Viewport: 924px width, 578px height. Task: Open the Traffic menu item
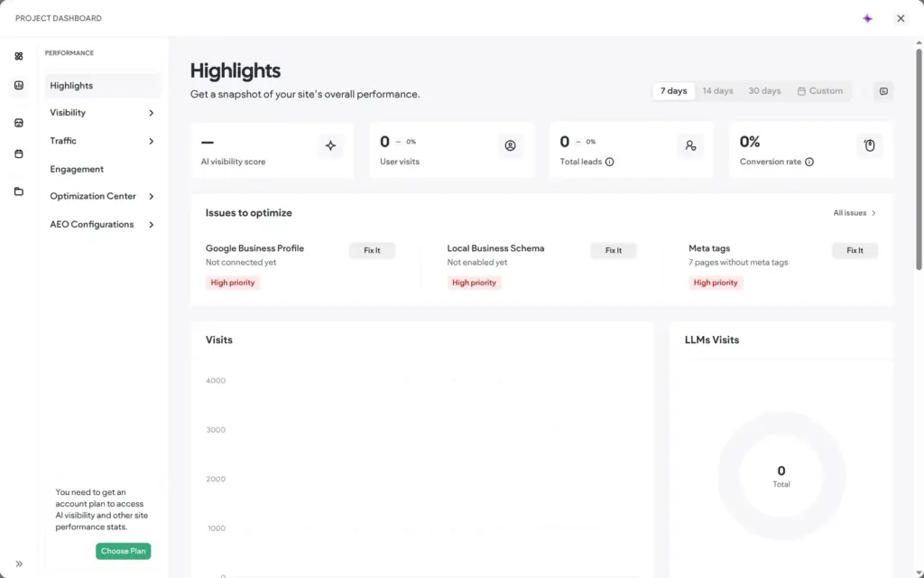click(103, 141)
